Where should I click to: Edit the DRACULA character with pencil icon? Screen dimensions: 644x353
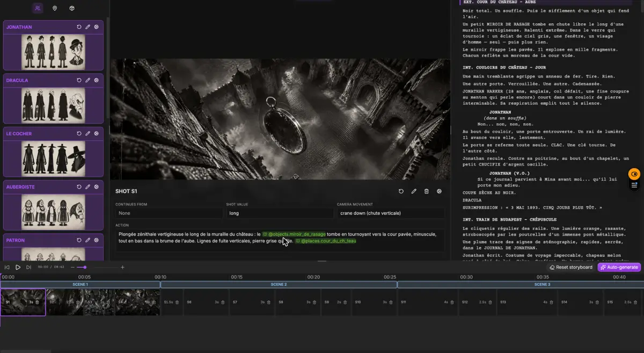pyautogui.click(x=87, y=80)
